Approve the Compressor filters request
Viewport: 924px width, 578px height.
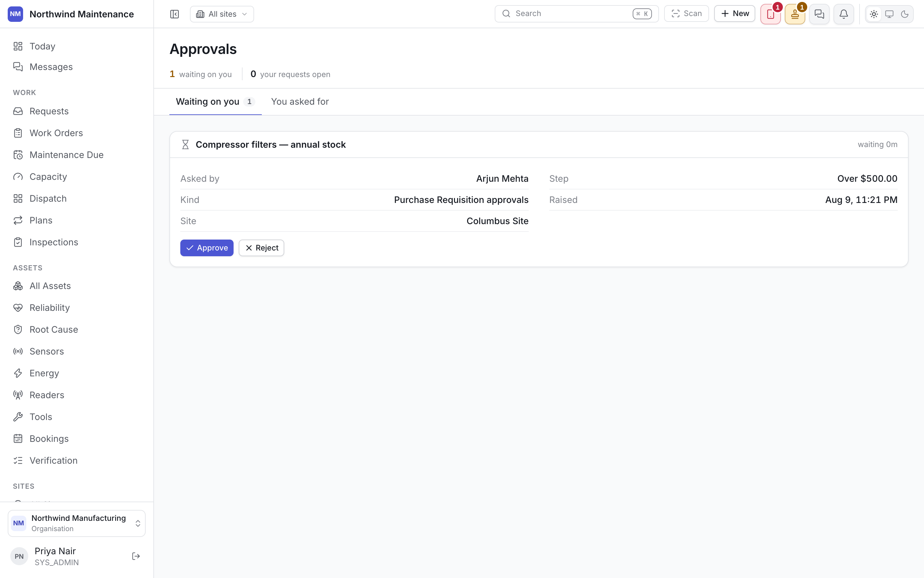tap(207, 248)
